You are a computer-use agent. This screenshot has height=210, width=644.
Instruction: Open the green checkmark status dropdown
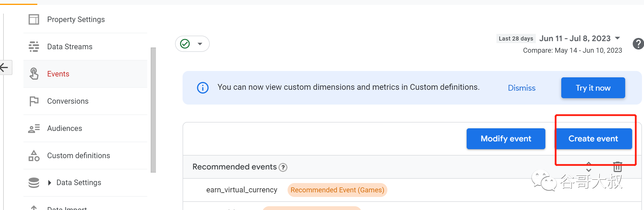[192, 44]
